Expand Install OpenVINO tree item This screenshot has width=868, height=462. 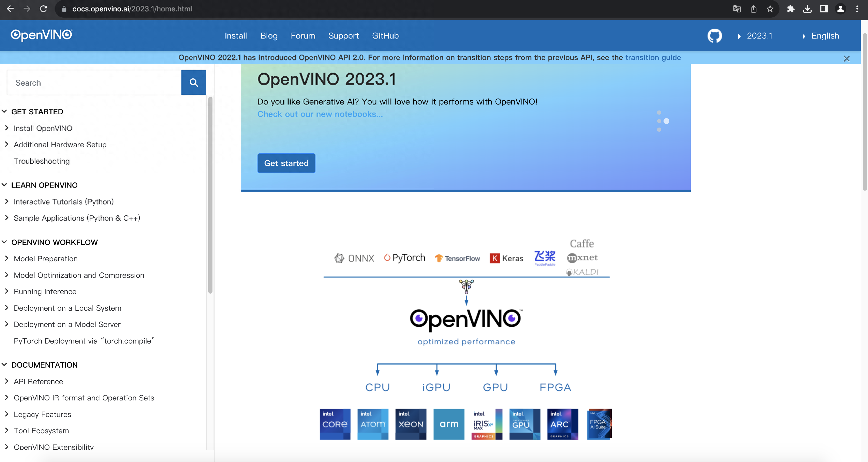tap(7, 128)
